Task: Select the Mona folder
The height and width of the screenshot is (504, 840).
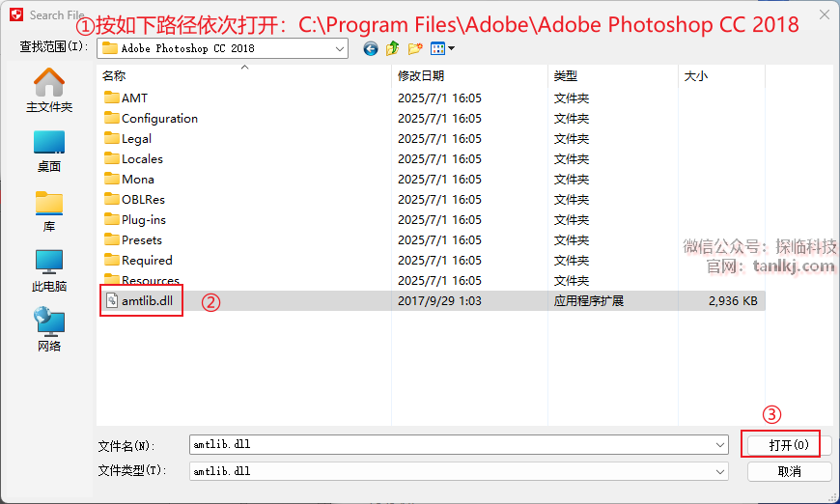Action: click(x=129, y=179)
